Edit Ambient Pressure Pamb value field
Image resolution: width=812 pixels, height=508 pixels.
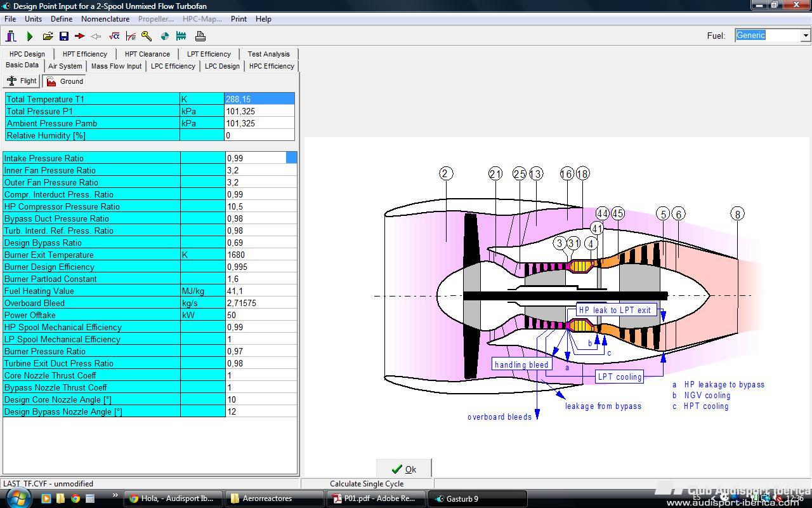point(259,123)
